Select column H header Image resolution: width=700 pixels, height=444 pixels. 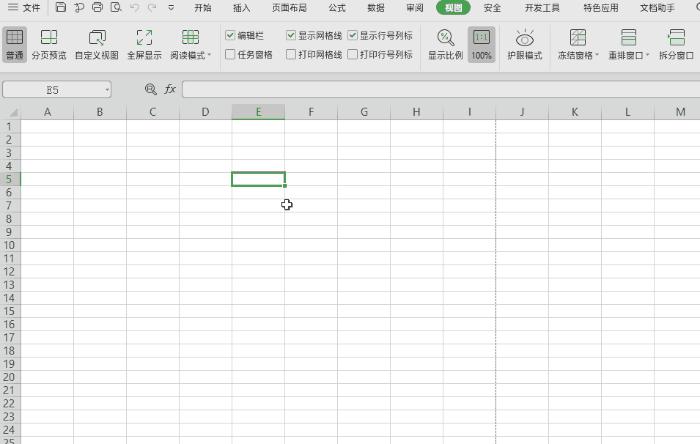tap(417, 112)
